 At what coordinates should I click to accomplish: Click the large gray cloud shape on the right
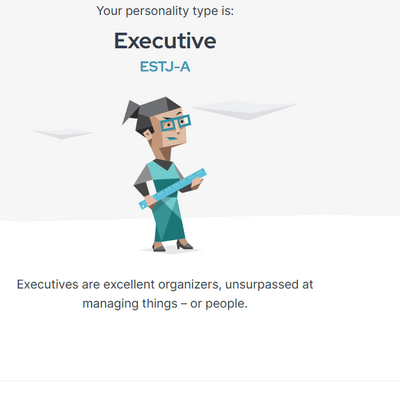245,109
